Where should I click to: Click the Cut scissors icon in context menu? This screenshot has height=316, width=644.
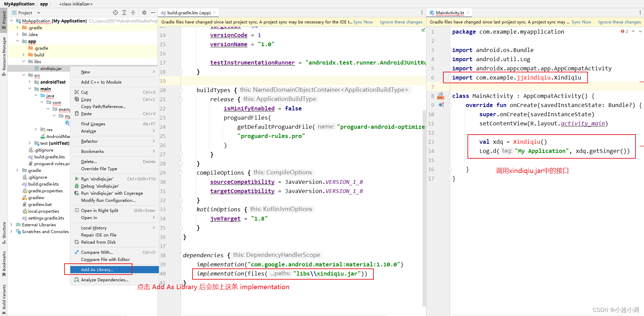[x=77, y=92]
